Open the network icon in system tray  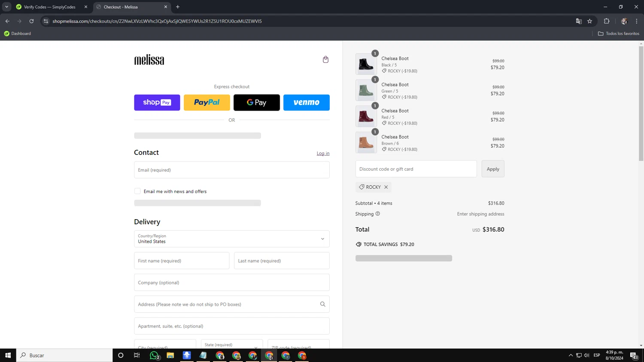[x=579, y=355]
